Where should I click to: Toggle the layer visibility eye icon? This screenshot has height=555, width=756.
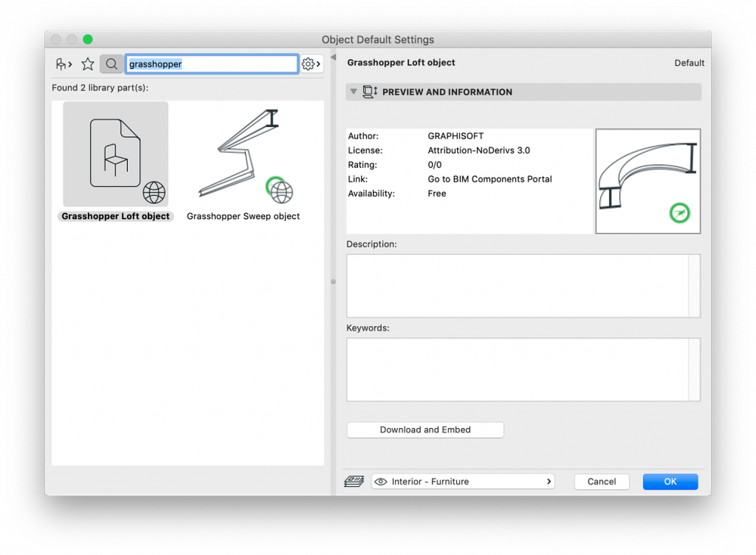coord(381,482)
